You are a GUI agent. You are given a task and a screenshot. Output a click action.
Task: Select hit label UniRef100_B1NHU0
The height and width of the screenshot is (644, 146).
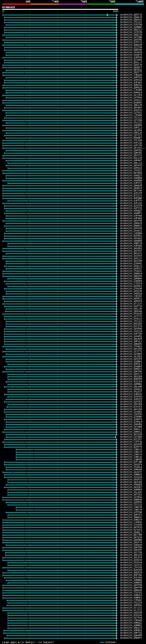(x=131, y=103)
